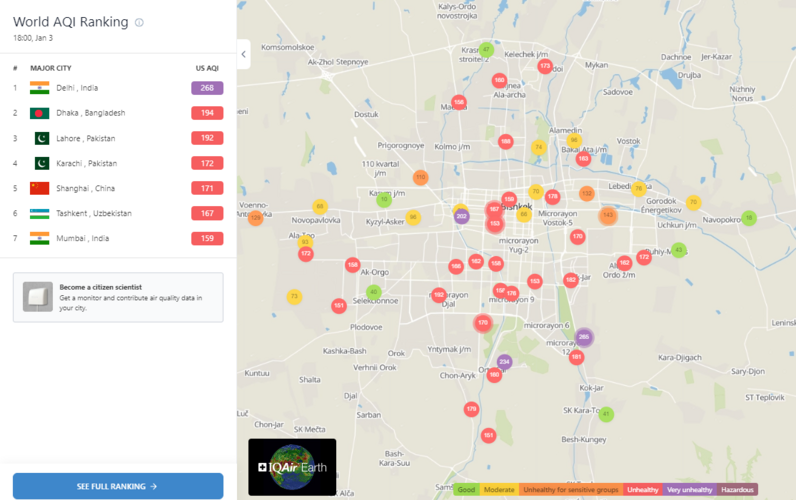
Task: Click the Very unhealthy legend swatch
Action: (x=690, y=490)
